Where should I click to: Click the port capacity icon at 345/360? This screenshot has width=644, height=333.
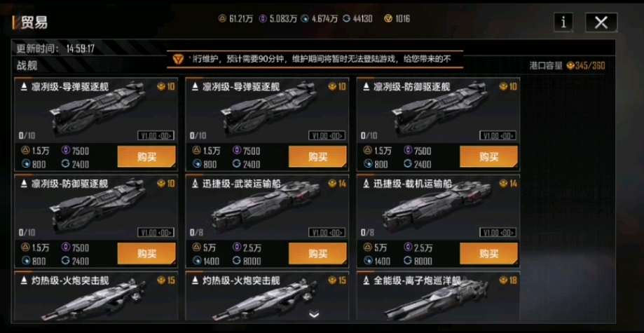point(570,66)
